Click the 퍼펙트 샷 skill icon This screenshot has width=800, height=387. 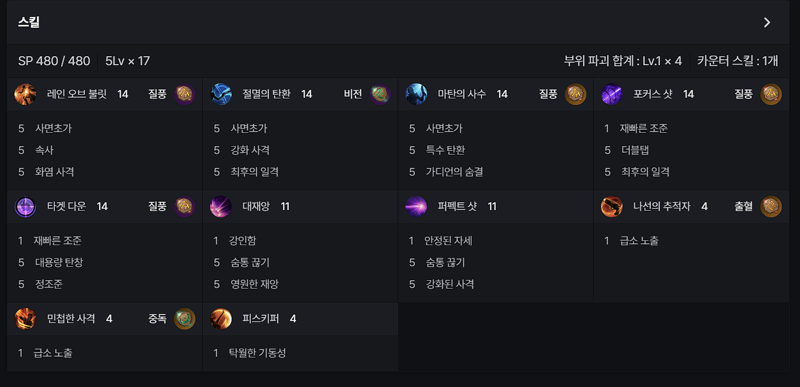416,207
